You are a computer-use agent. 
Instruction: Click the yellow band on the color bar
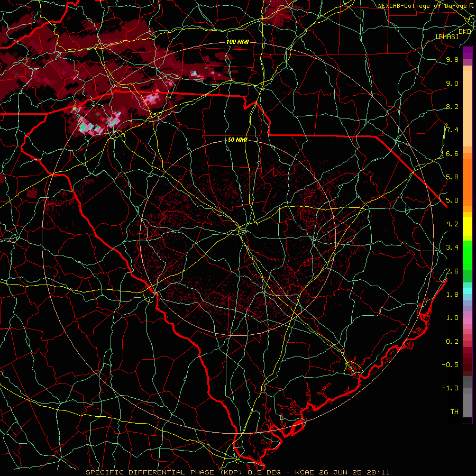(x=467, y=226)
